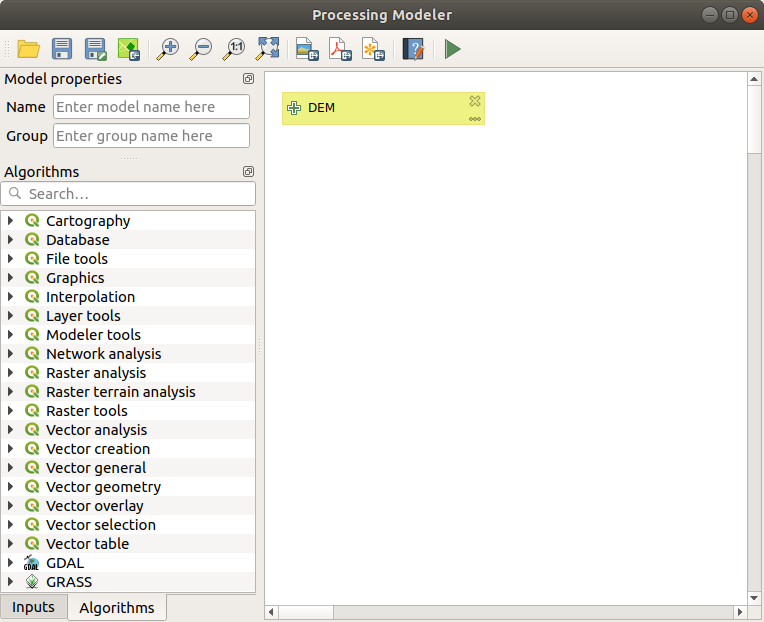Delete the DEM input with its X button
This screenshot has width=764, height=622.
pos(475,101)
